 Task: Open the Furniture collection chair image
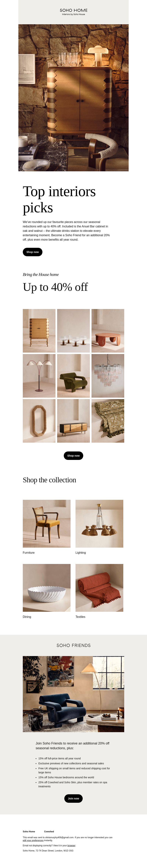pos(46,524)
